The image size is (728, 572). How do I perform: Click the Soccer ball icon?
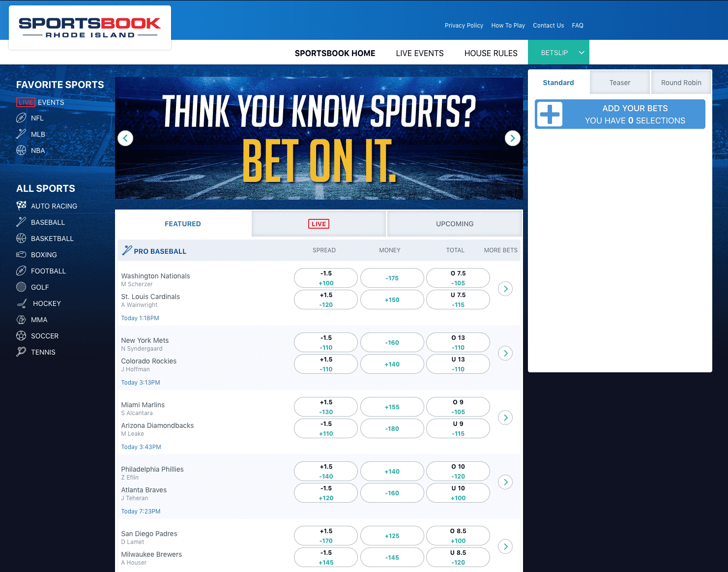21,336
